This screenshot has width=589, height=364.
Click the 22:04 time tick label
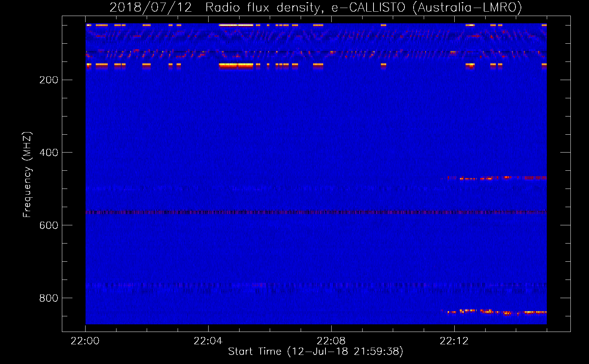pos(208,341)
